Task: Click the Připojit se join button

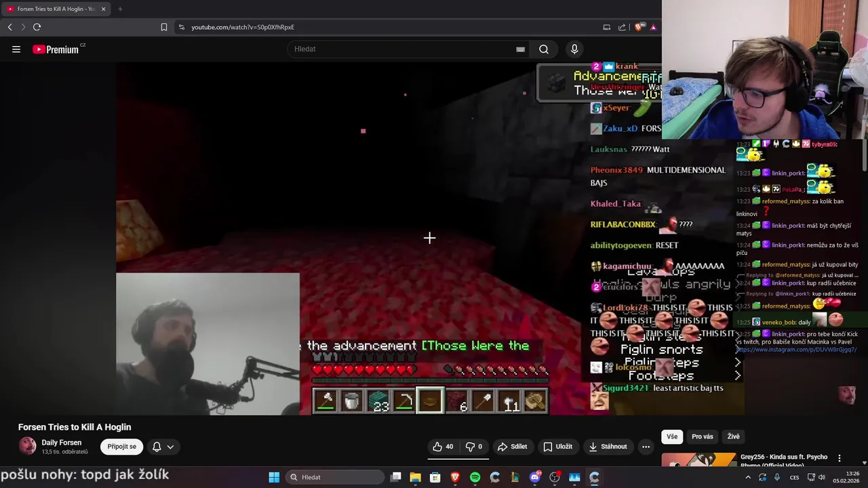Action: pos(121,447)
